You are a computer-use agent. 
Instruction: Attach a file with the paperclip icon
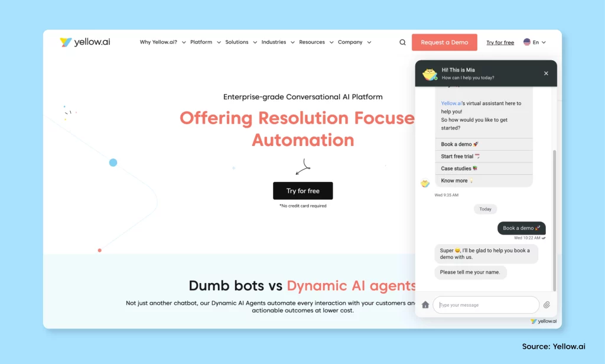click(547, 305)
